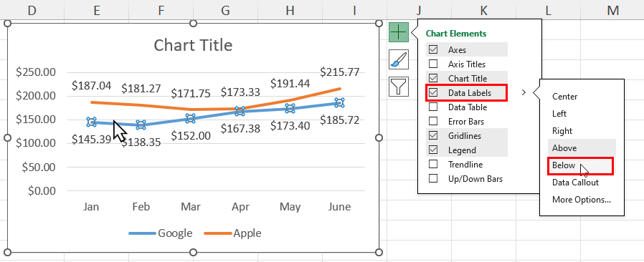Enable the Up/Down Bars checkbox
644x262 pixels.
[x=433, y=179]
